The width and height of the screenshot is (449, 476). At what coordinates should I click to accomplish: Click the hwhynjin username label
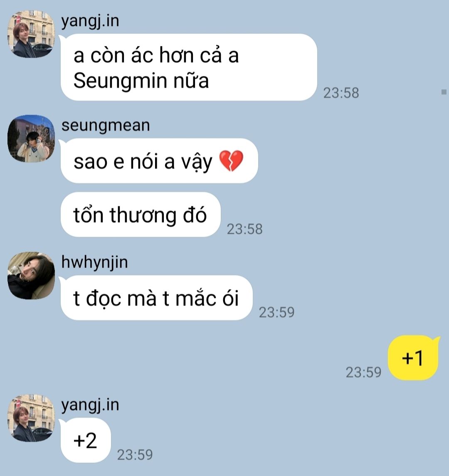pyautogui.click(x=94, y=262)
